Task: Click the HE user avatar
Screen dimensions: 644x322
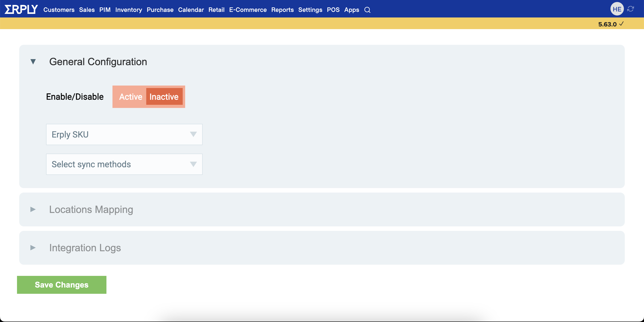Action: pos(617,9)
